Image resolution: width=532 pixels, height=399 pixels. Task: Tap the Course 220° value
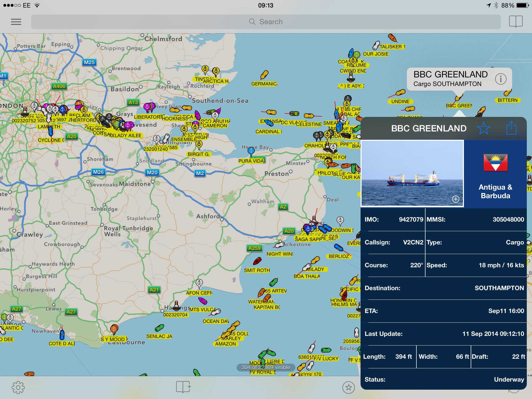[417, 265]
